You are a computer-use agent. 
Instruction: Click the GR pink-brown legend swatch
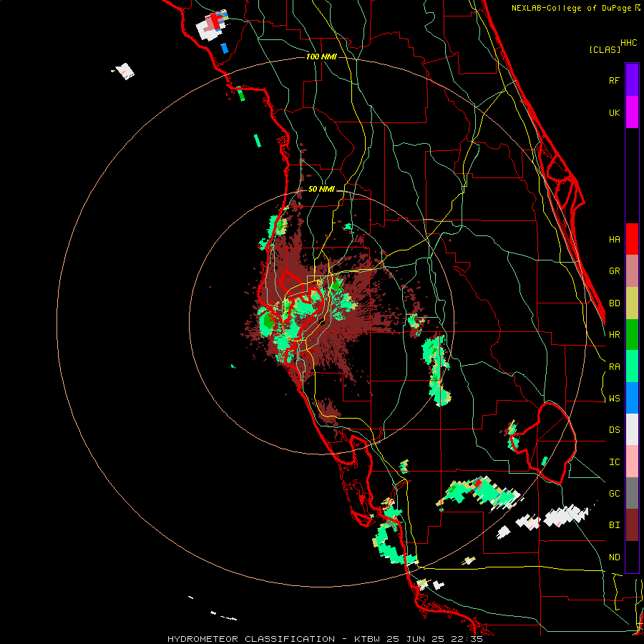click(x=632, y=271)
